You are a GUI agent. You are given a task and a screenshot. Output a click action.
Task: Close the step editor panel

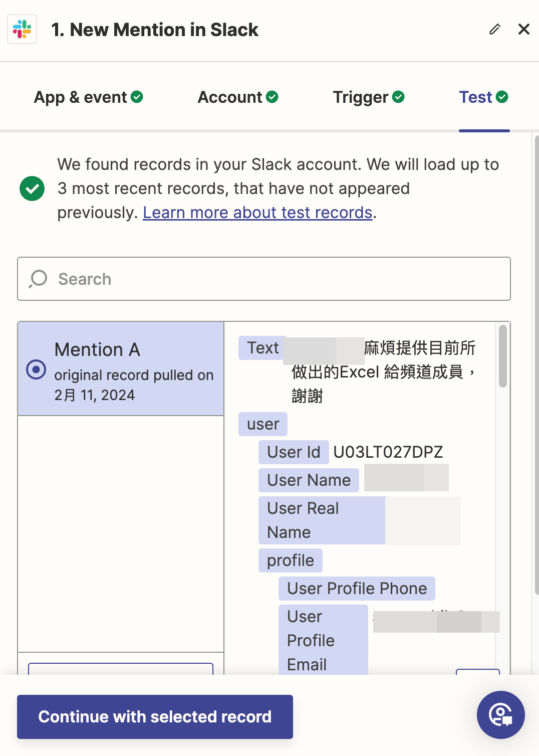pyautogui.click(x=524, y=29)
